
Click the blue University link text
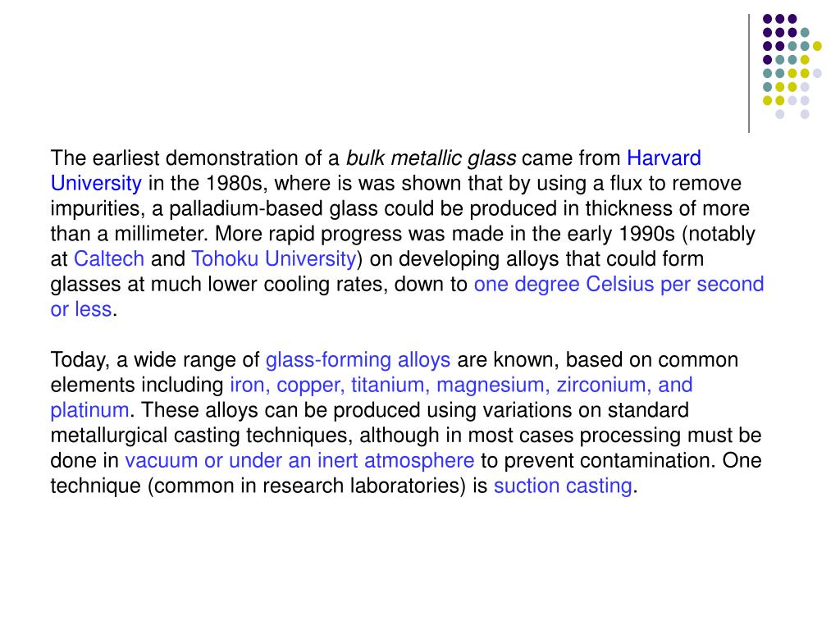pos(97,183)
